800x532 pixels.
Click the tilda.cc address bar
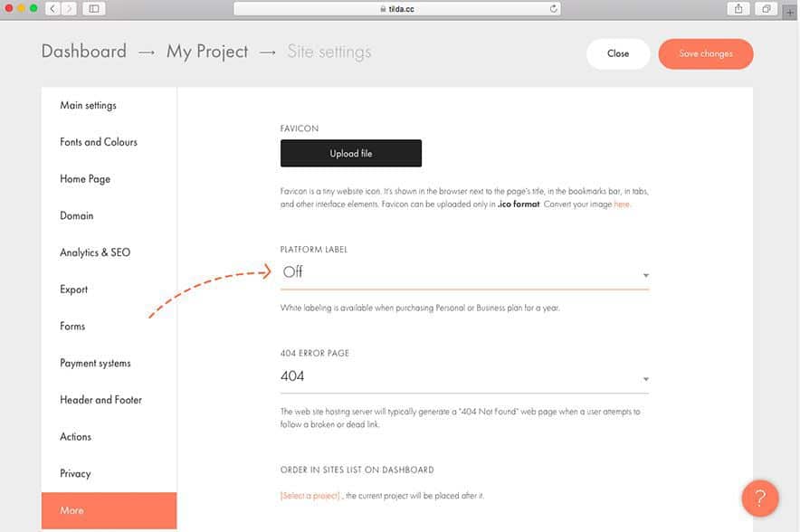(x=396, y=9)
